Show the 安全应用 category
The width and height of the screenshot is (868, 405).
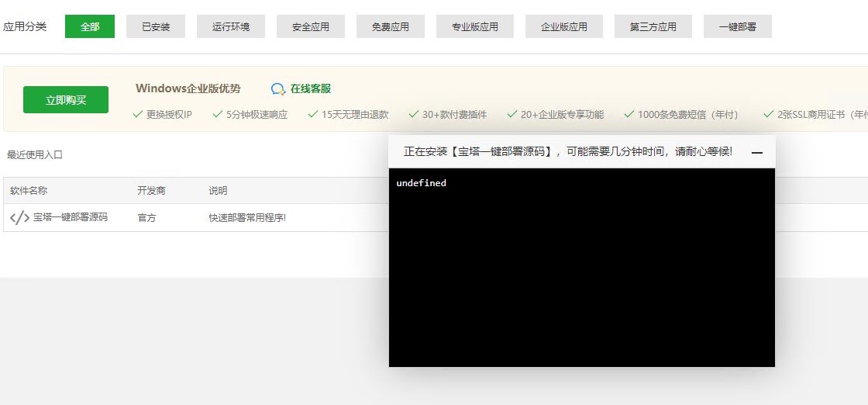(311, 26)
